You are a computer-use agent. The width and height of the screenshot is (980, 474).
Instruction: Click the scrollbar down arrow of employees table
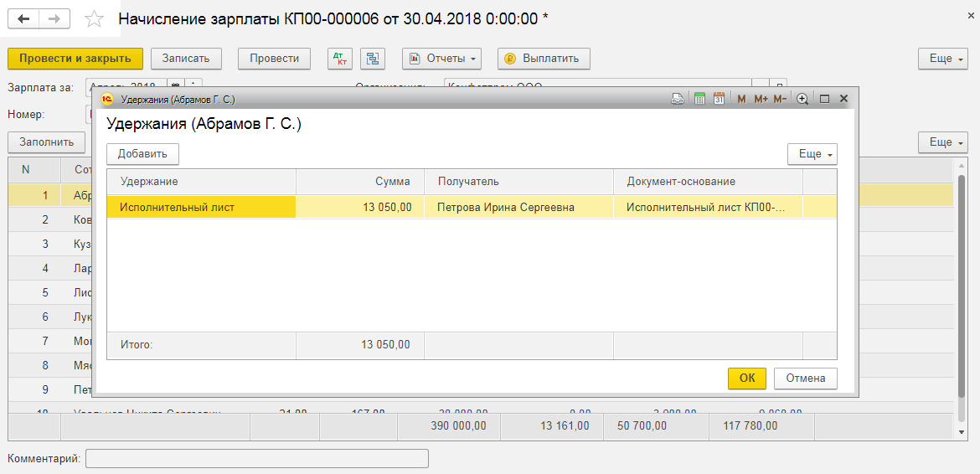(x=962, y=432)
